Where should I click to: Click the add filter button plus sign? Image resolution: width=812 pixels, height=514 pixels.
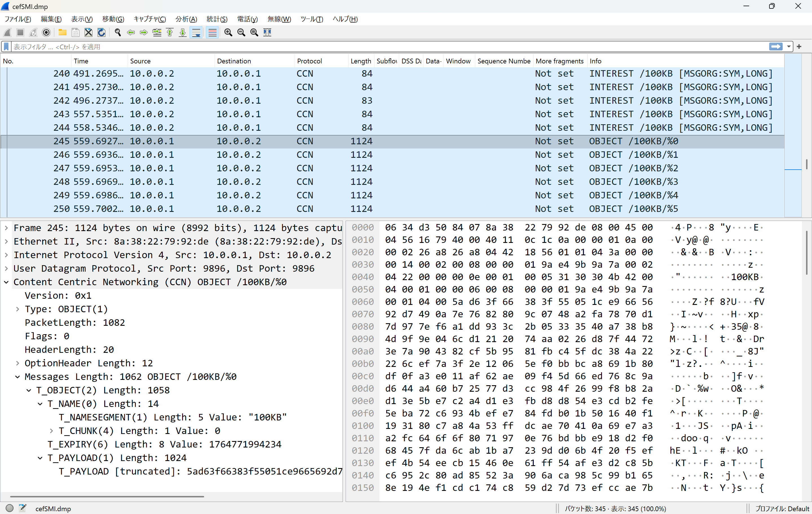click(799, 46)
